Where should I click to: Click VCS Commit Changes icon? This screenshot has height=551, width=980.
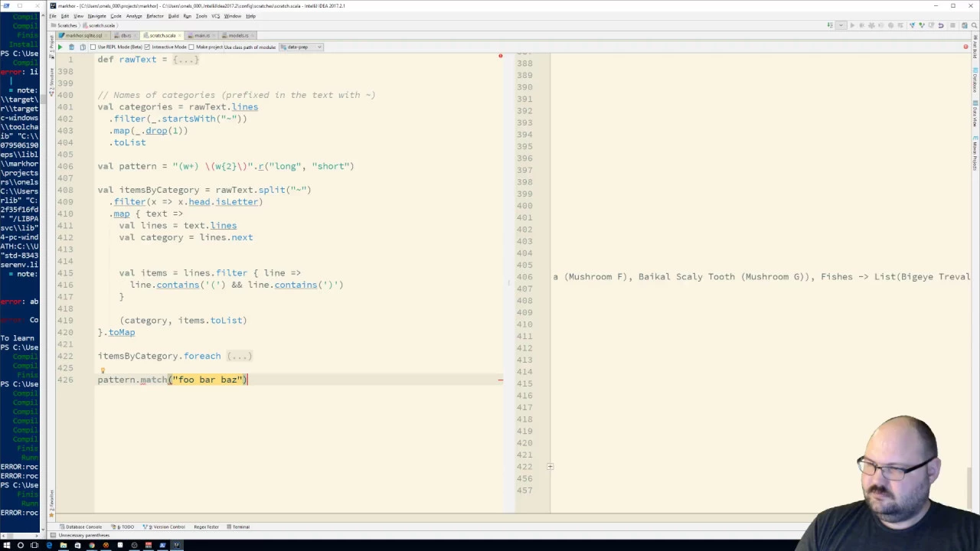click(x=922, y=25)
